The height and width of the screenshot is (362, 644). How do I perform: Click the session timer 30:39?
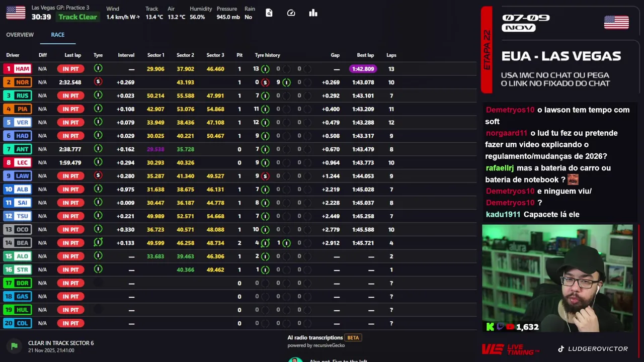click(x=41, y=17)
